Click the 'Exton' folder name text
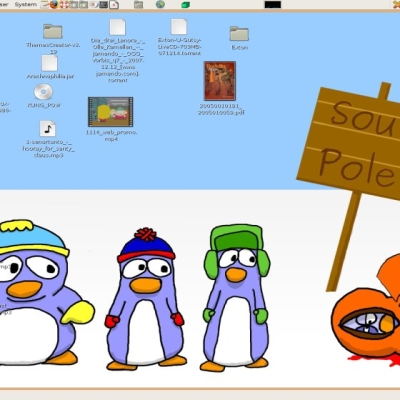This screenshot has width=400, height=400. (239, 47)
